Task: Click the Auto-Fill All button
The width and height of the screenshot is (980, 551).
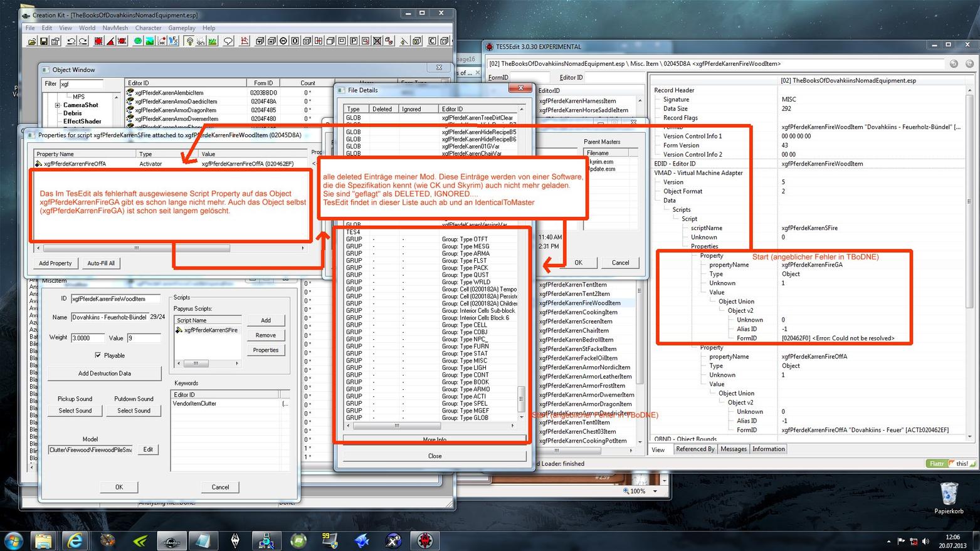Action: click(101, 263)
